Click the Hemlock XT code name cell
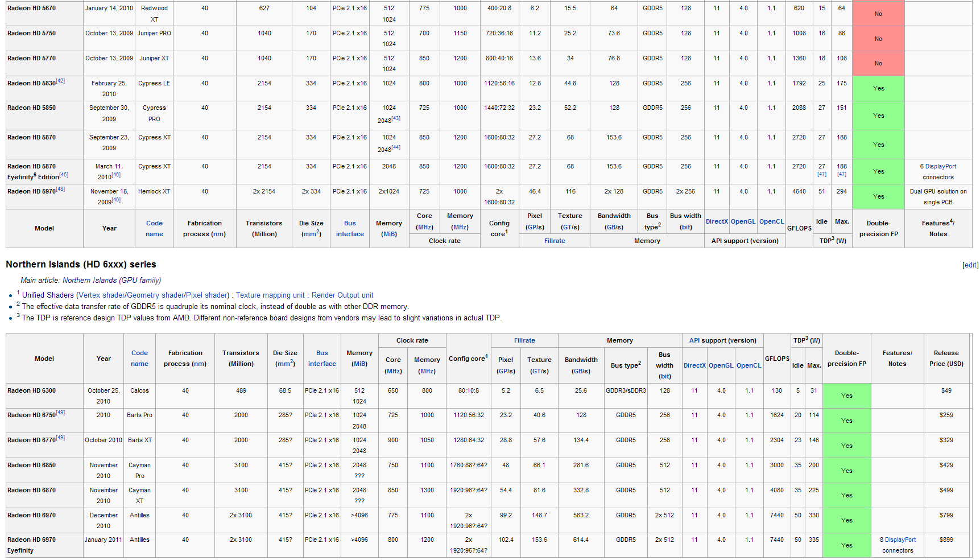Viewport: 980px width, 560px height. pos(154,196)
